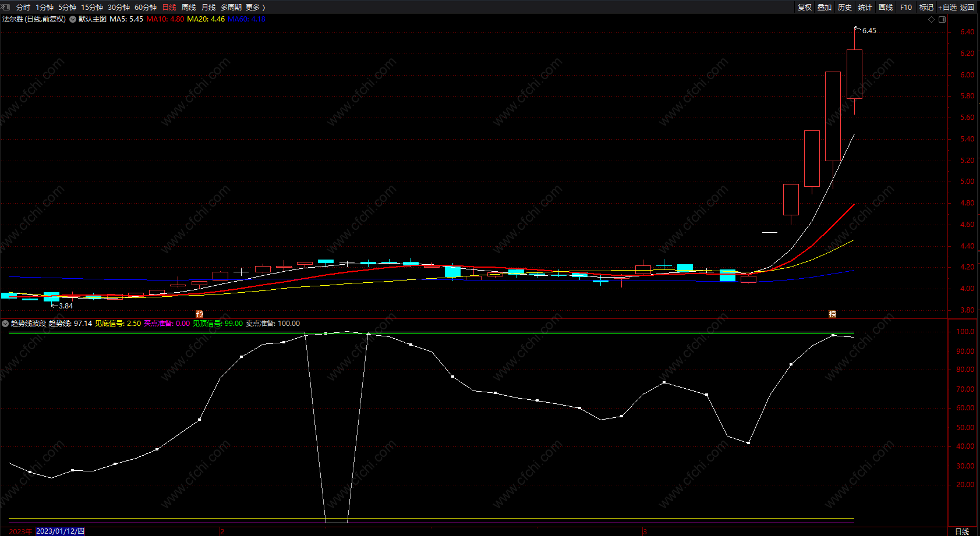Switch to the 分时 intraday chart
The width and height of the screenshot is (980, 536).
coord(23,8)
